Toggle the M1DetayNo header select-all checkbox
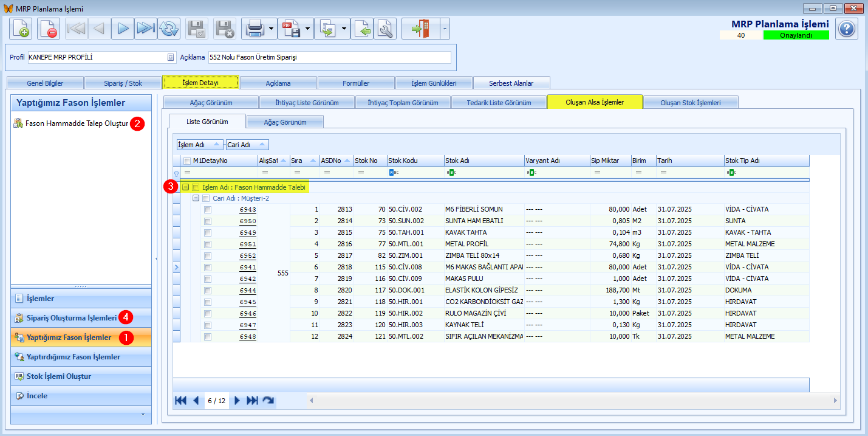 tap(187, 161)
